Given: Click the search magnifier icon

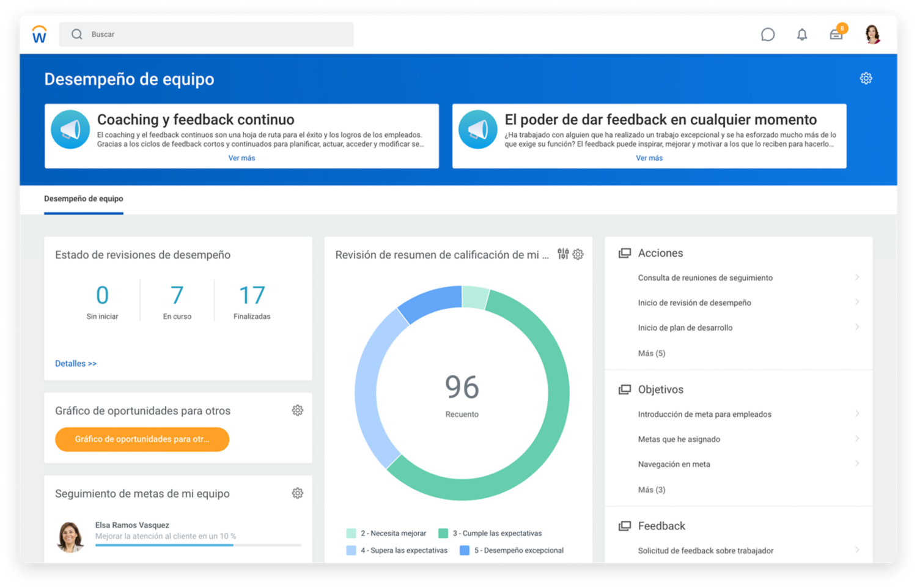Looking at the screenshot, I should click(76, 34).
